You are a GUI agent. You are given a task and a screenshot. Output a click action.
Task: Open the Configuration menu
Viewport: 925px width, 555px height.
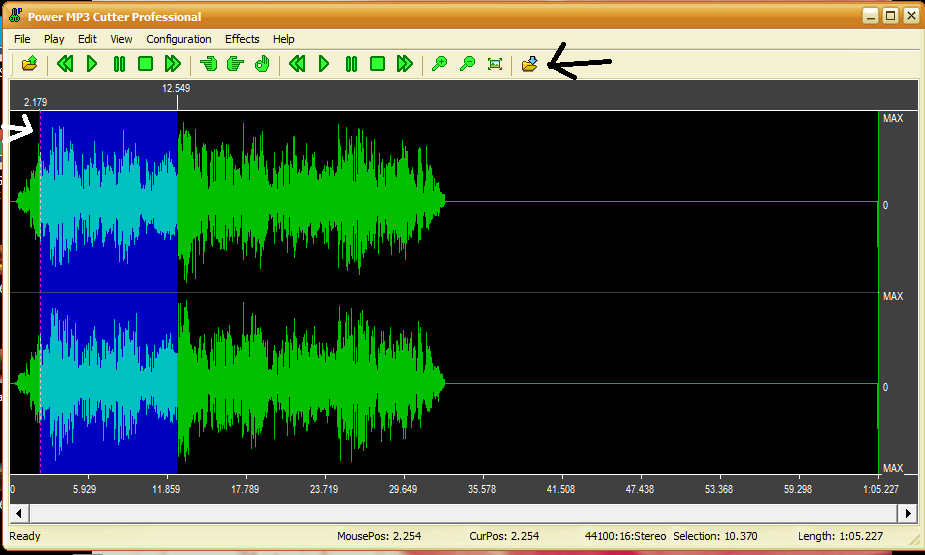179,39
